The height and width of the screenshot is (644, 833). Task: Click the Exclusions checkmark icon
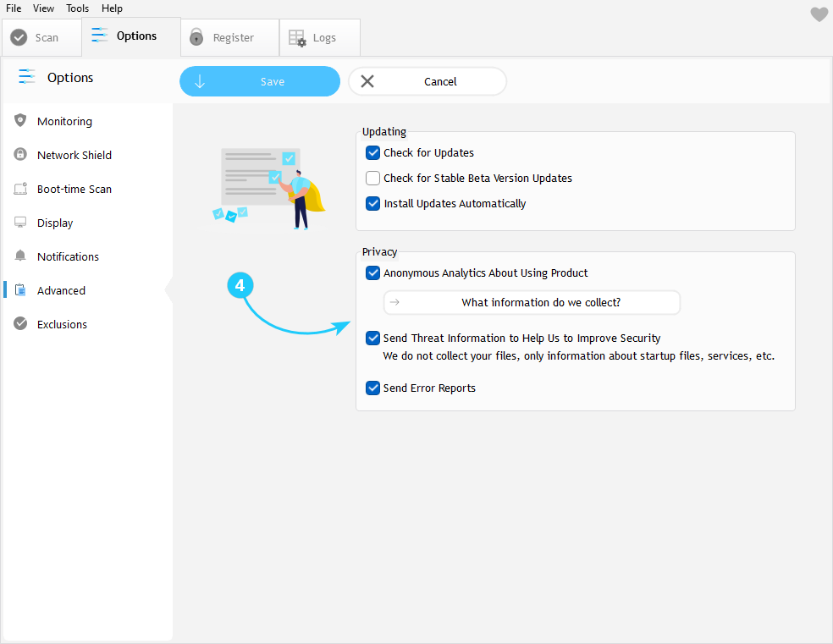click(20, 324)
